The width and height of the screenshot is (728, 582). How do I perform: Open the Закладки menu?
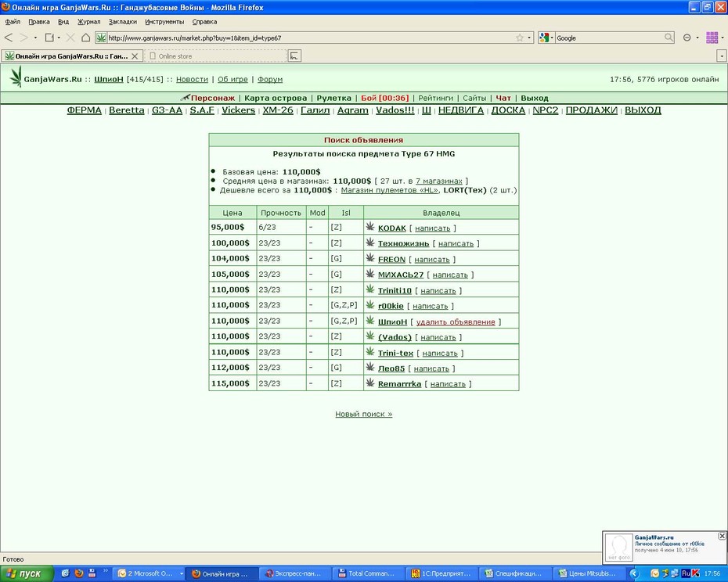pyautogui.click(x=123, y=22)
